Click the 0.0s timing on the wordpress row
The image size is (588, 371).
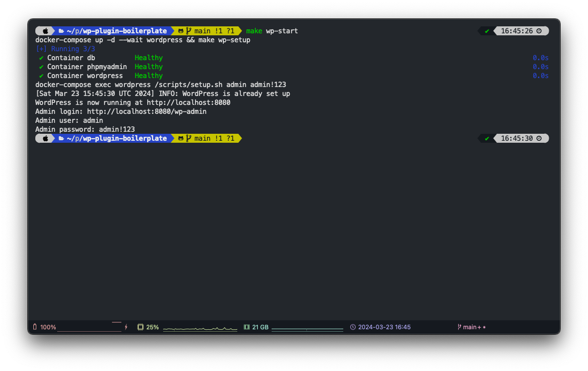pyautogui.click(x=540, y=76)
